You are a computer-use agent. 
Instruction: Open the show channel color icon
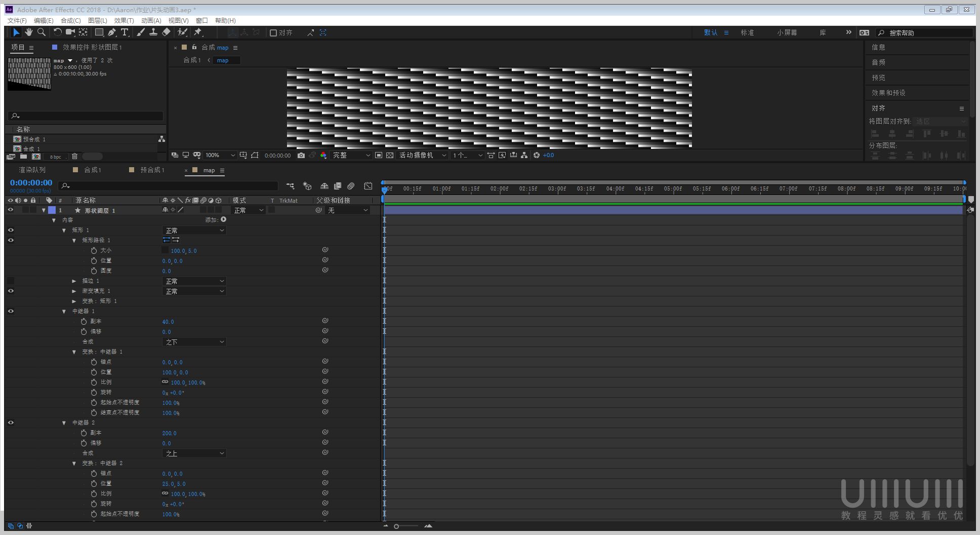pyautogui.click(x=323, y=155)
